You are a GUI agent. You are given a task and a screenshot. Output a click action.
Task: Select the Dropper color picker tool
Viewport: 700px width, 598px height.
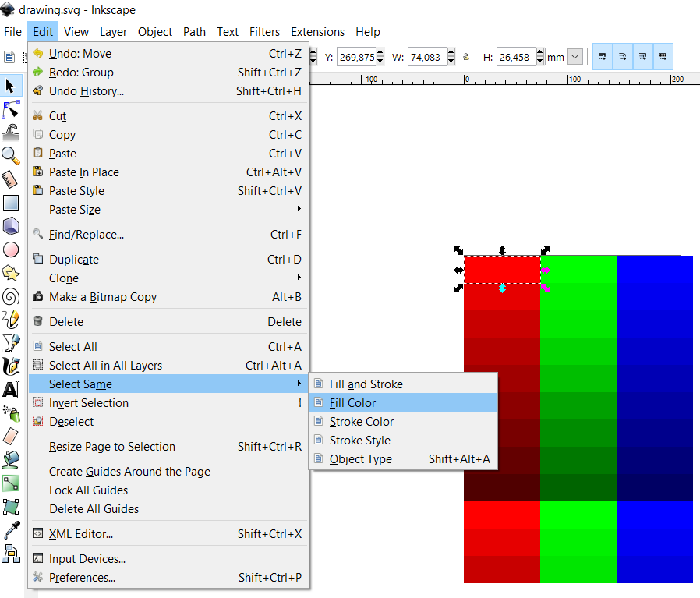click(x=11, y=530)
